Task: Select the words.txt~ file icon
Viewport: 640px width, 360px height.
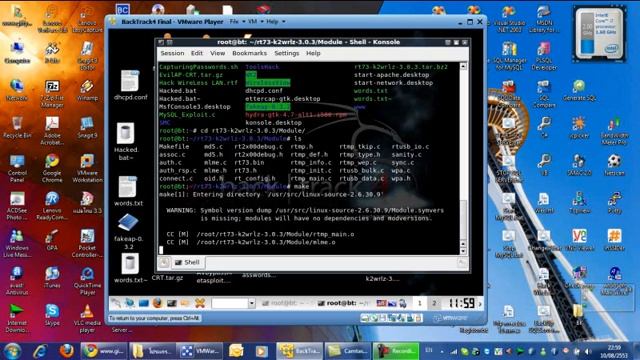Action: pos(130,268)
